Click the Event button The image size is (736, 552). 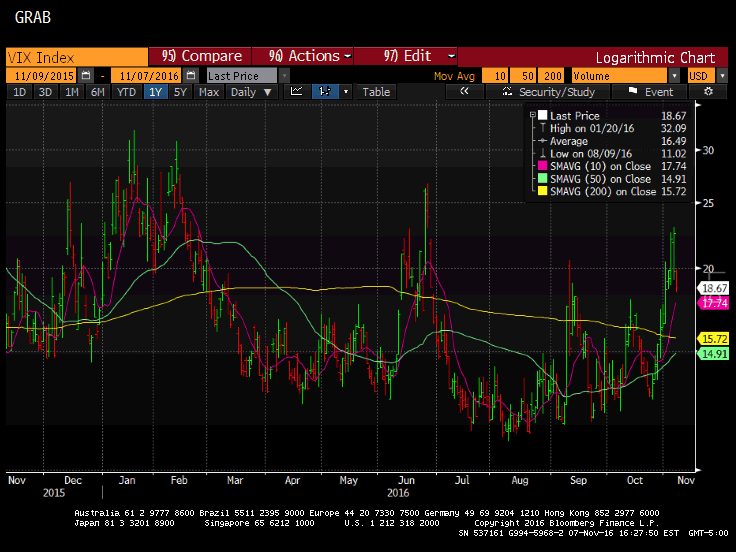tap(650, 92)
